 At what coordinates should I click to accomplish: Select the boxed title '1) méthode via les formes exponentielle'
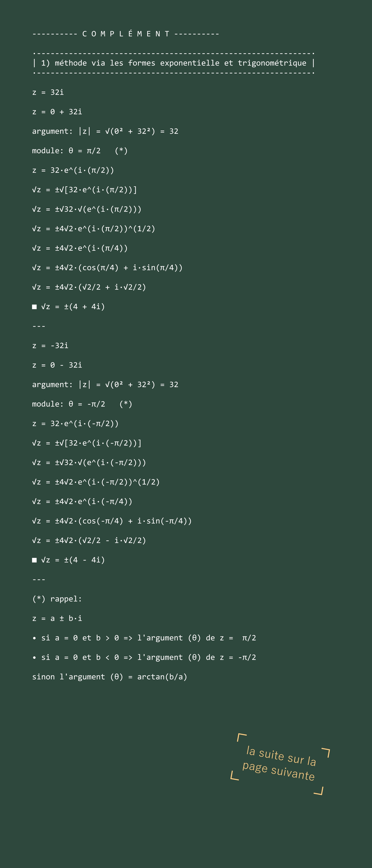pyautogui.click(x=174, y=63)
